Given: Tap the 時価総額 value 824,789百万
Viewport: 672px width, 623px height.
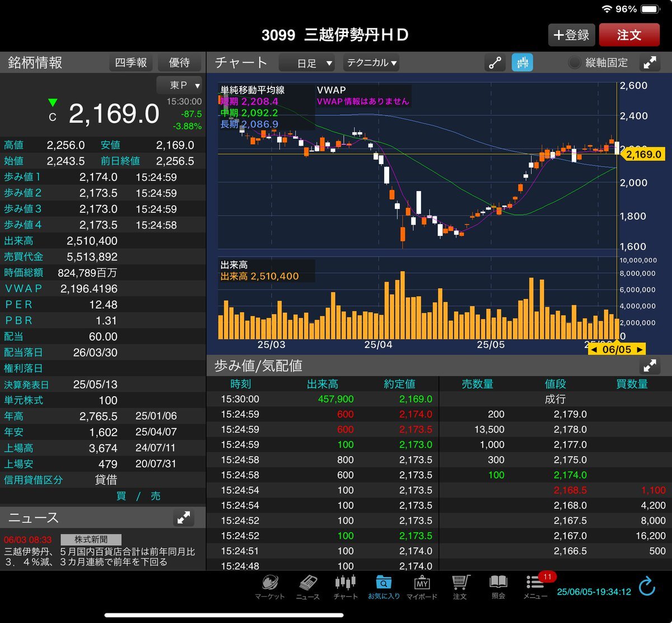Looking at the screenshot, I should point(87,273).
